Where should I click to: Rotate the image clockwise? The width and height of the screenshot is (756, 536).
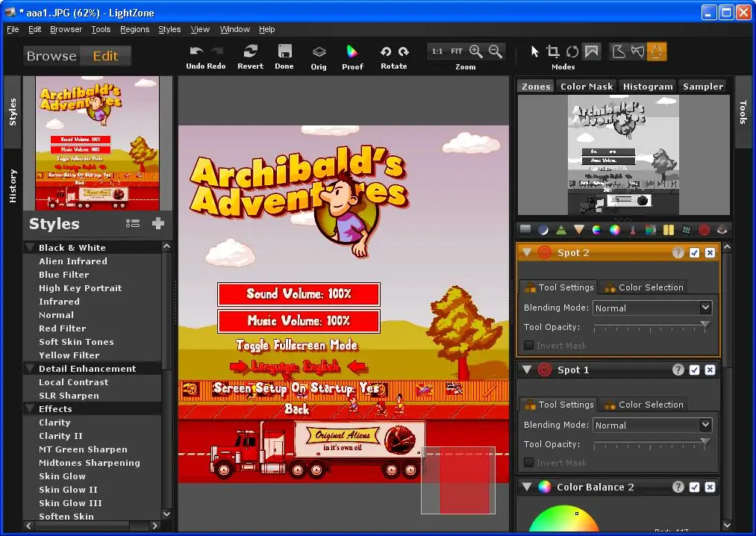click(x=404, y=52)
